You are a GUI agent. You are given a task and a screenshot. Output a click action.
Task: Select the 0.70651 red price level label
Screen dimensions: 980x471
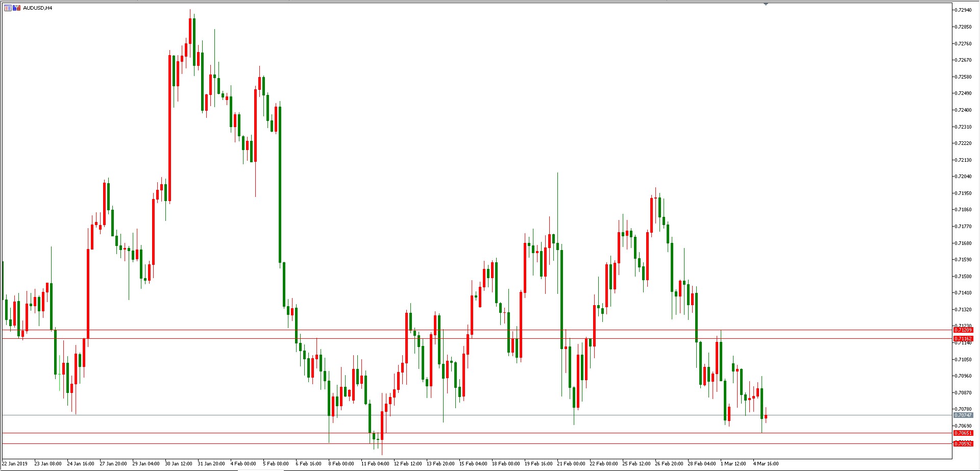click(963, 433)
